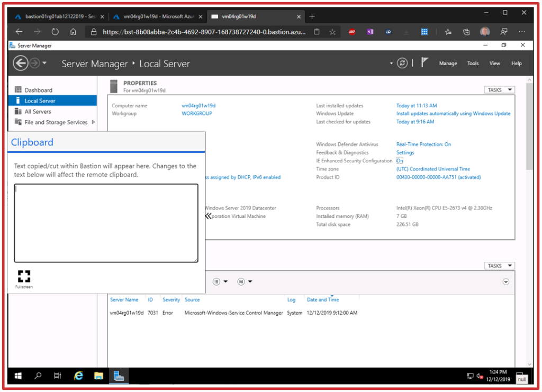This screenshot has width=542, height=392.
Task: Open Windows taskbar search
Action: click(x=38, y=376)
